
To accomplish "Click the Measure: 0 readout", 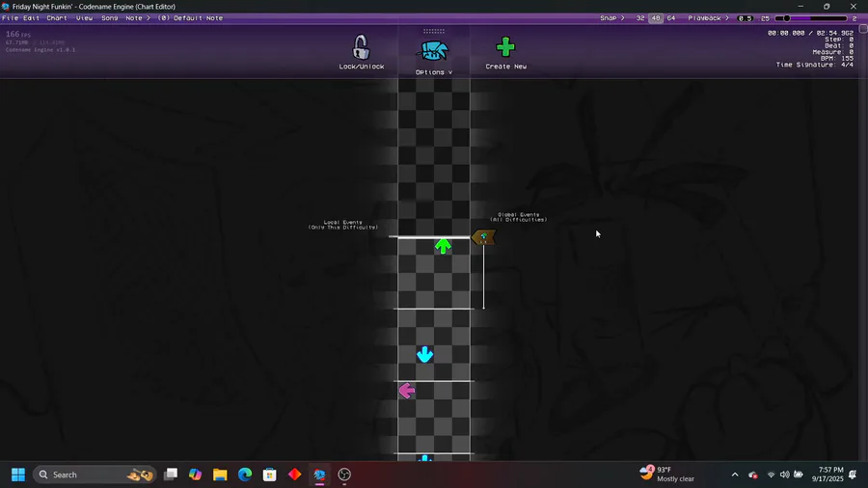I will pyautogui.click(x=833, y=52).
